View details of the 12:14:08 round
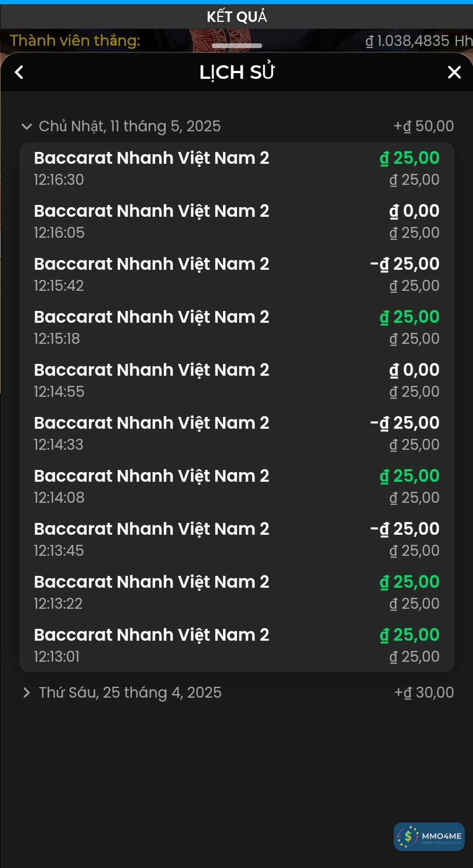This screenshot has height=868, width=473. pyautogui.click(x=236, y=487)
